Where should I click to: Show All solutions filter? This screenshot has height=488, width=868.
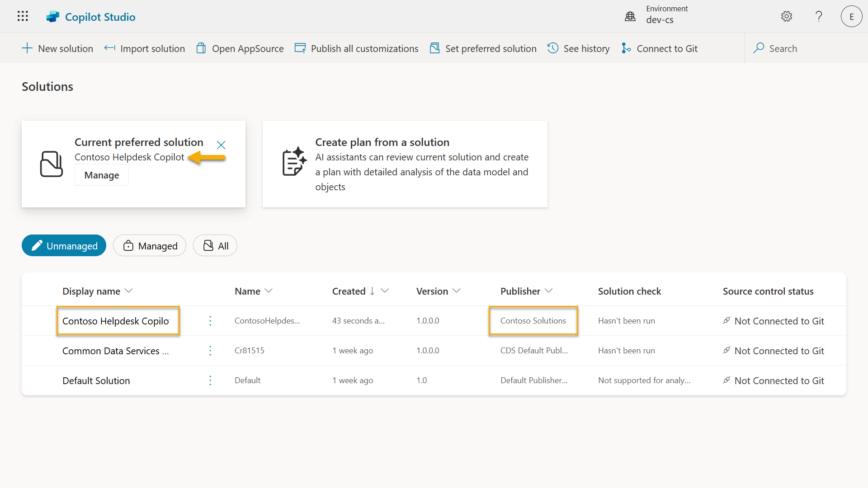pyautogui.click(x=215, y=246)
